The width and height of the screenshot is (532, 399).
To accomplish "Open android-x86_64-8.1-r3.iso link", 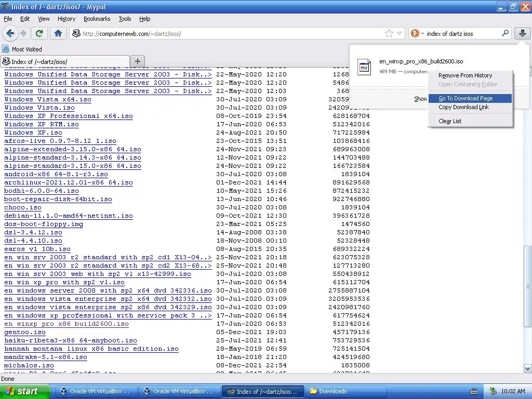I will 56,174.
